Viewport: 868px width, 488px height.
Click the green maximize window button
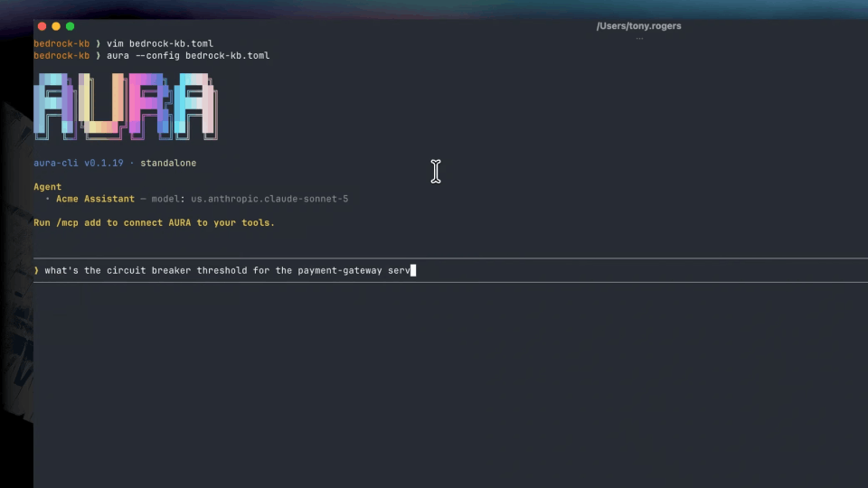[71, 26]
